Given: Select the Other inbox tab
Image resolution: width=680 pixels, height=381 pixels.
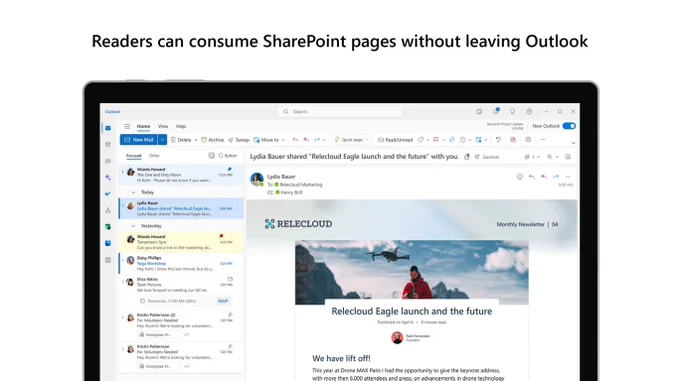Looking at the screenshot, I should click(x=154, y=156).
